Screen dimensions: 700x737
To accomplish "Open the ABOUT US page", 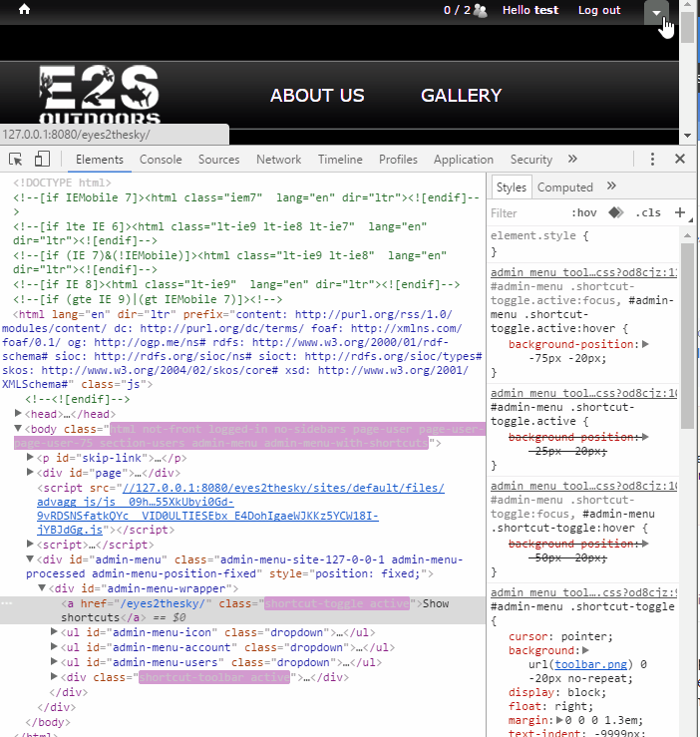I will click(x=317, y=96).
